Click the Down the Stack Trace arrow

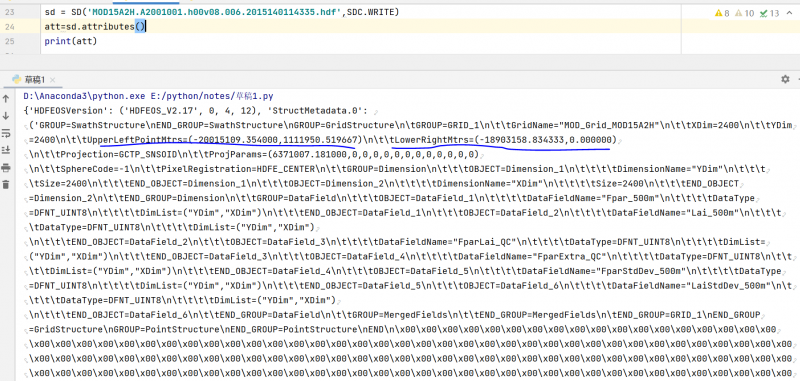coord(6,116)
